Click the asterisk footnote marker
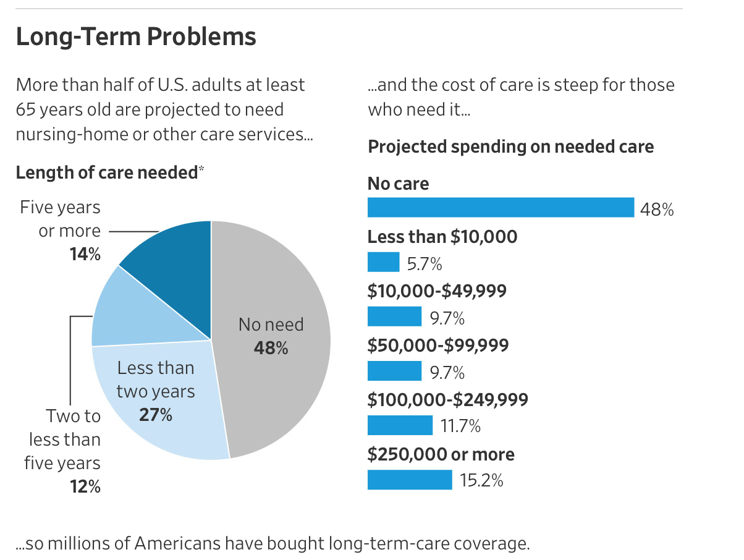The width and height of the screenshot is (744, 560). coord(201,171)
